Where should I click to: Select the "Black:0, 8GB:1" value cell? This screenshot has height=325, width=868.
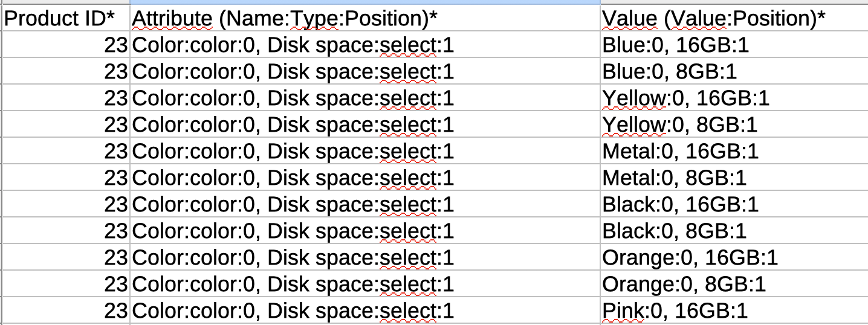click(x=674, y=231)
